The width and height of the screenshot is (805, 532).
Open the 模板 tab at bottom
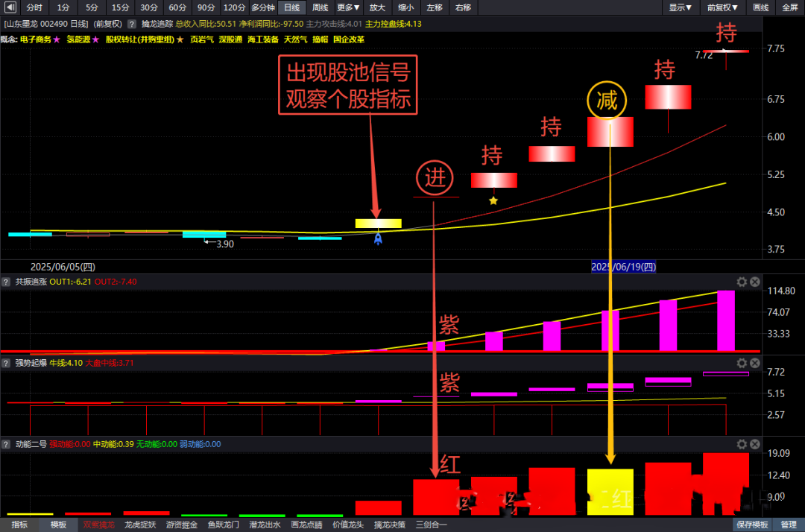pyautogui.click(x=59, y=525)
